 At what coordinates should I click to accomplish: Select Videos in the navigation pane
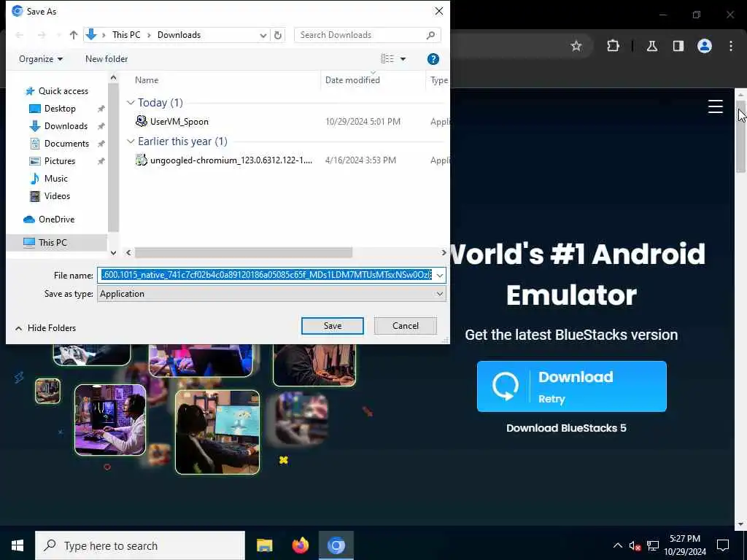[x=57, y=195]
